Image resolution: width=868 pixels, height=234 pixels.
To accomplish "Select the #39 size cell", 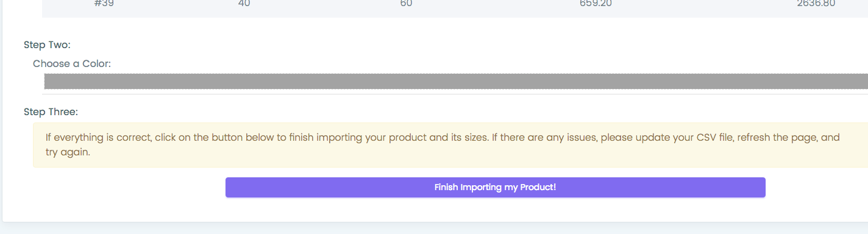I will click(104, 4).
